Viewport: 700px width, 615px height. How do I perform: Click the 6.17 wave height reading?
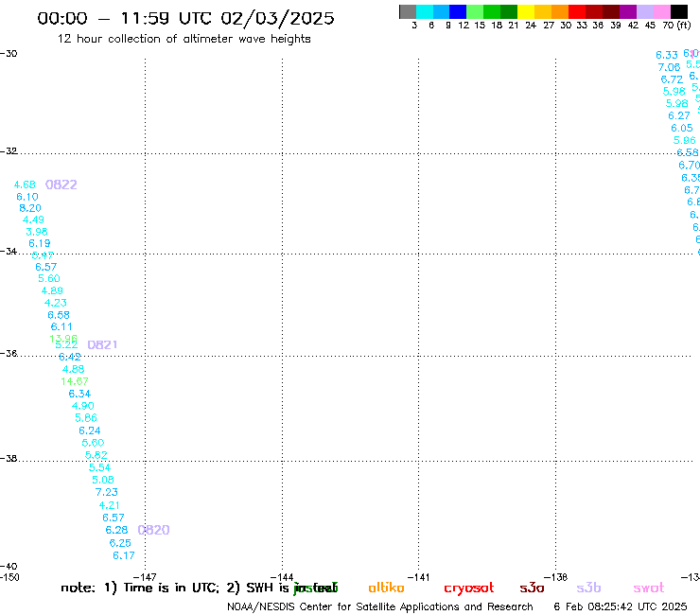124,555
